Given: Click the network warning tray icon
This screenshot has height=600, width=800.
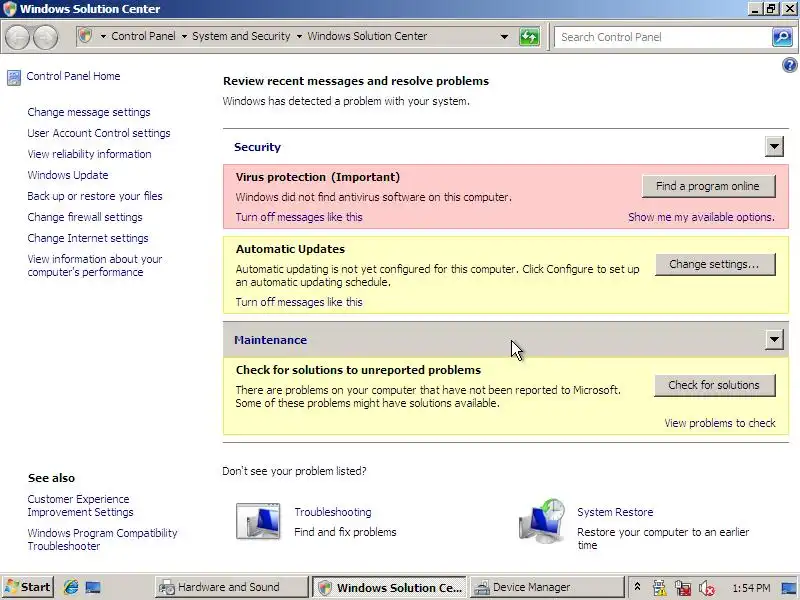Looking at the screenshot, I should click(659, 588).
